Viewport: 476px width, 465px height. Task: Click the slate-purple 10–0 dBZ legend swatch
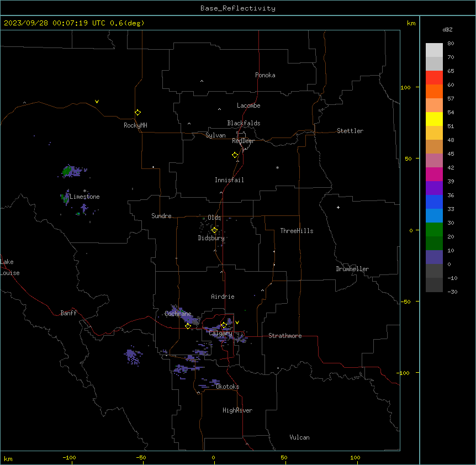[434, 257]
